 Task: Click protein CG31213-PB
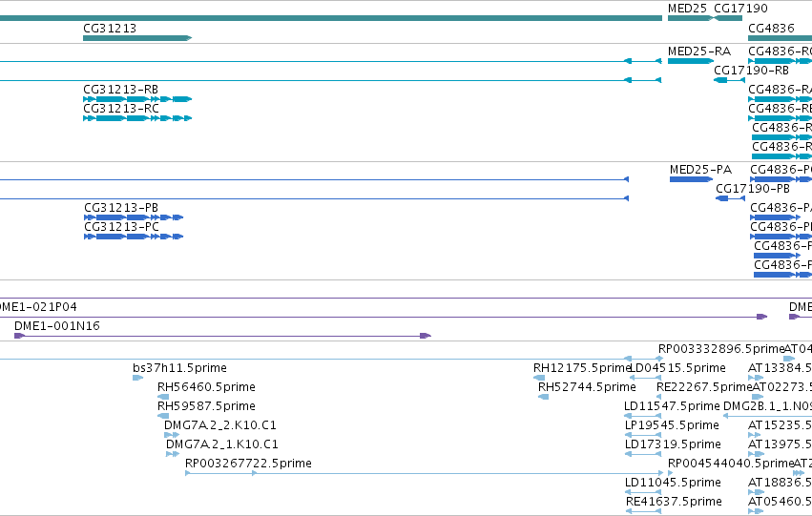pos(121,208)
